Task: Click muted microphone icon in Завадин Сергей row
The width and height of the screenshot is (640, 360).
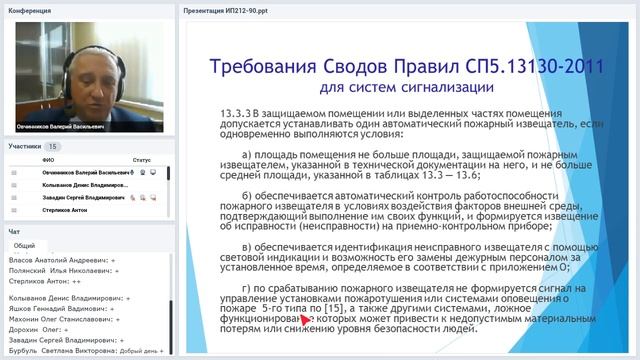Action: pos(133,198)
